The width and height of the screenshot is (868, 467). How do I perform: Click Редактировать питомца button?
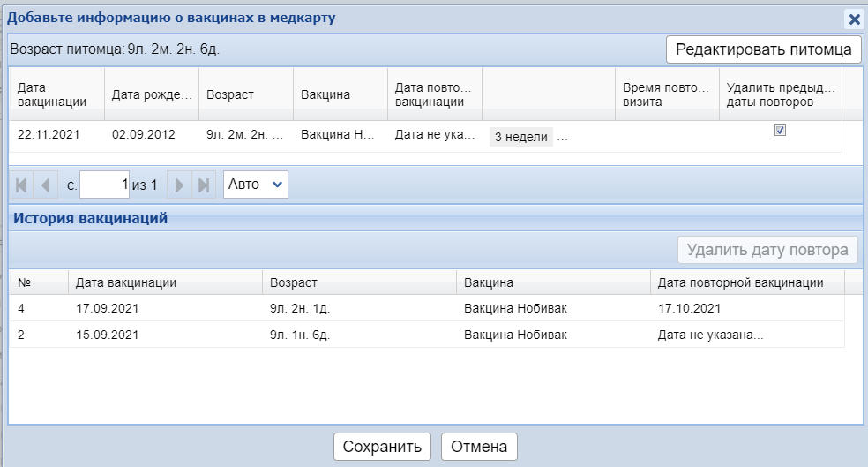(x=764, y=49)
